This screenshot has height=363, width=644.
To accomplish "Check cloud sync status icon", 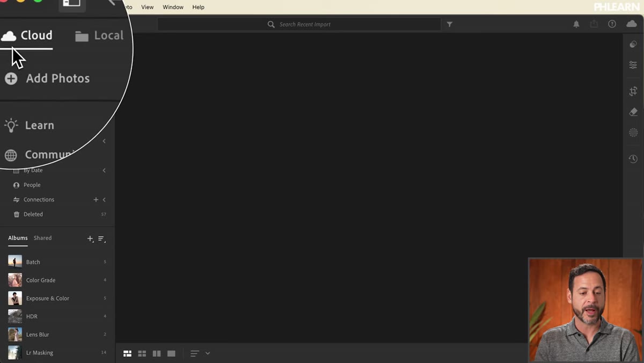I will (x=632, y=24).
